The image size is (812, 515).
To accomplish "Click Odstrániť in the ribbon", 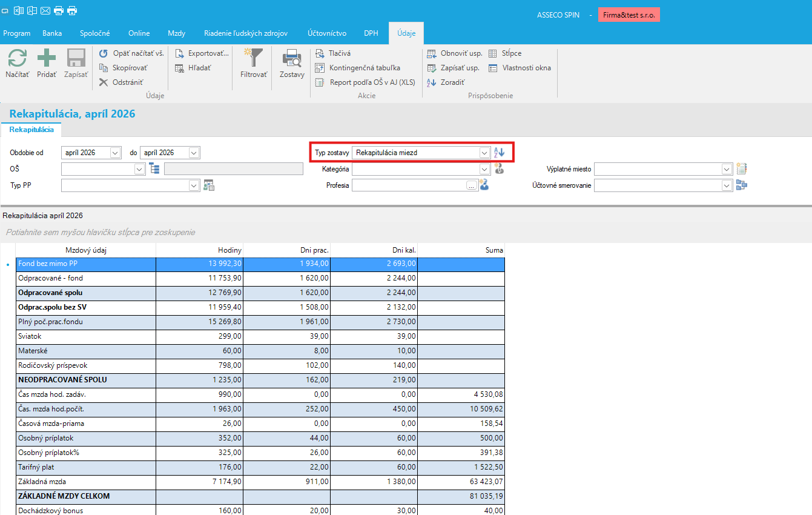I will (121, 82).
